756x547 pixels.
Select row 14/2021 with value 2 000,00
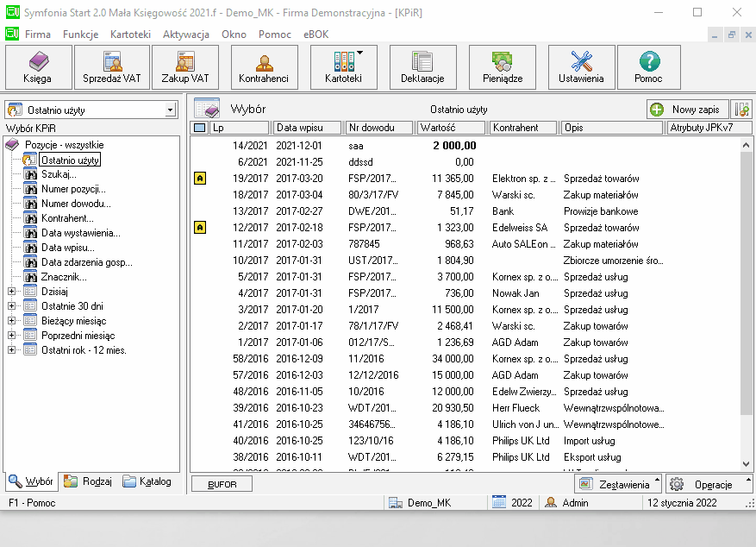click(465, 146)
